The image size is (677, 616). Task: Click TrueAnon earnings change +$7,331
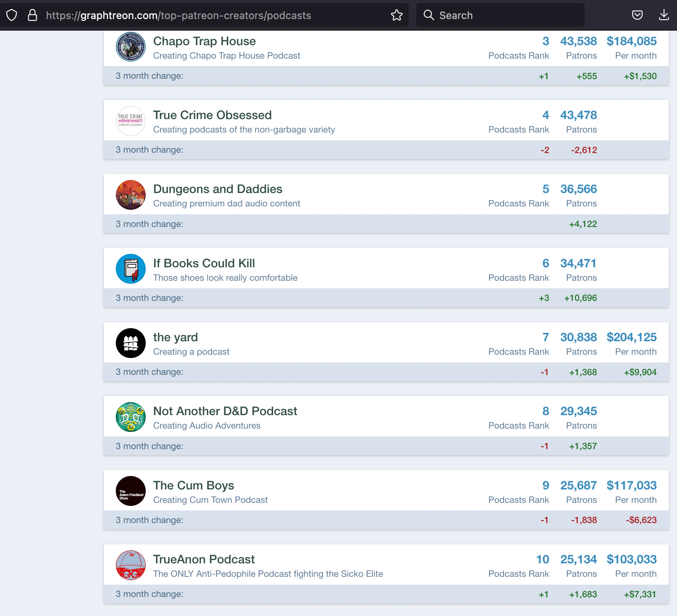tap(640, 594)
